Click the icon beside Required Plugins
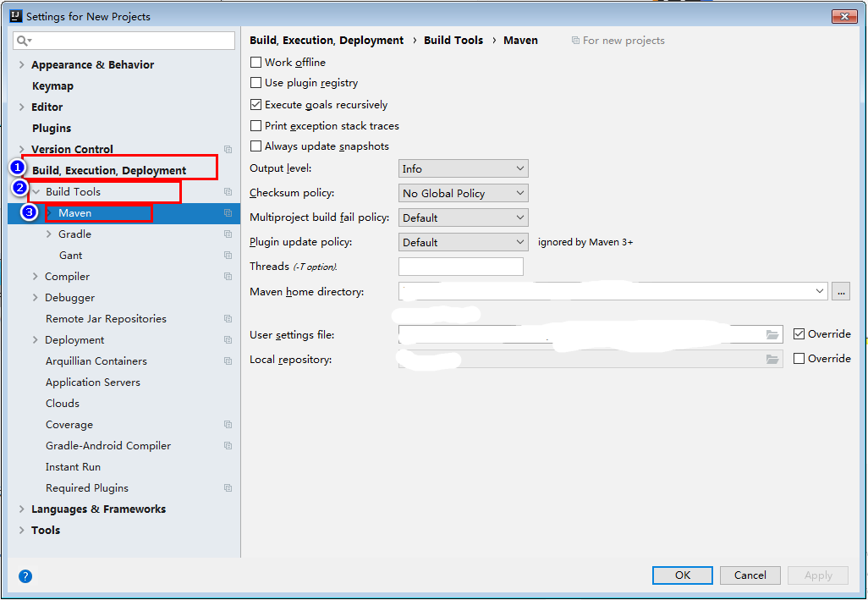868x600 pixels. point(228,488)
